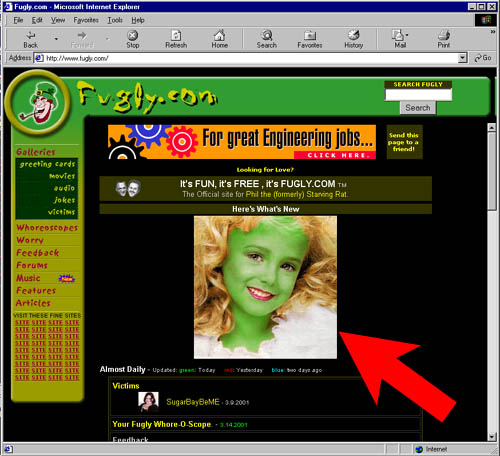Open the Feedback sidebar link
This screenshot has height=456, width=500.
point(38,253)
